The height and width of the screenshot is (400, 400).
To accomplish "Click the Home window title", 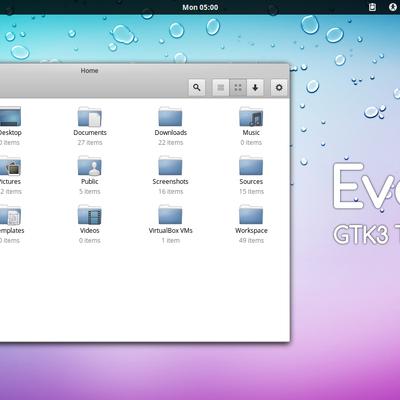I will [x=89, y=70].
